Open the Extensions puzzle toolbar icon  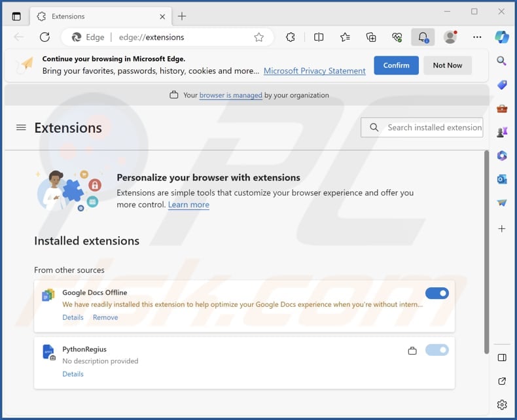click(x=291, y=37)
